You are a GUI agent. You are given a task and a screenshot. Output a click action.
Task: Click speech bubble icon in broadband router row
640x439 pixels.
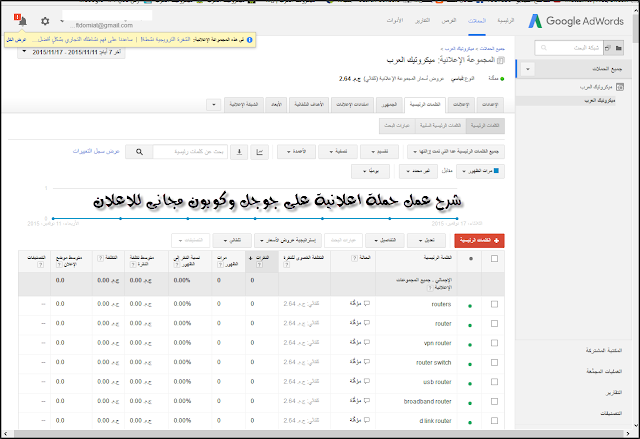(367, 401)
